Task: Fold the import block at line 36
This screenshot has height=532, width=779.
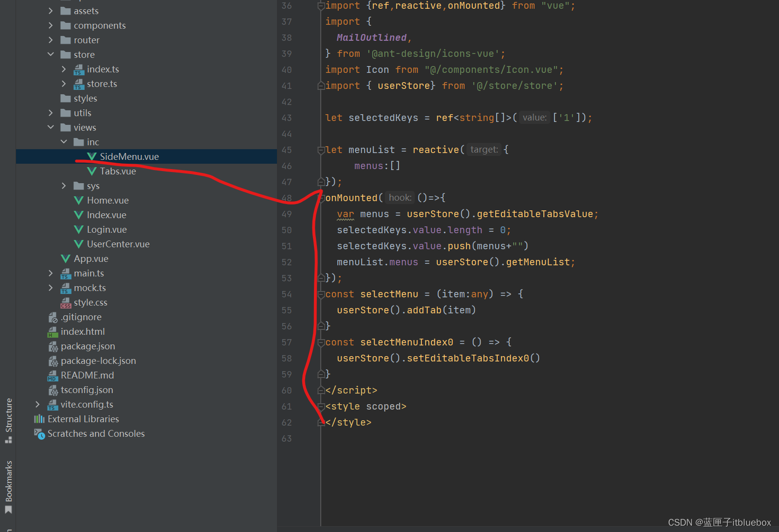Action: tap(321, 6)
